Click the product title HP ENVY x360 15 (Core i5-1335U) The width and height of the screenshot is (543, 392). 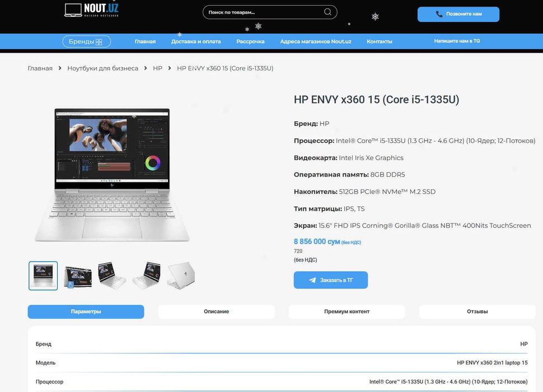click(376, 100)
